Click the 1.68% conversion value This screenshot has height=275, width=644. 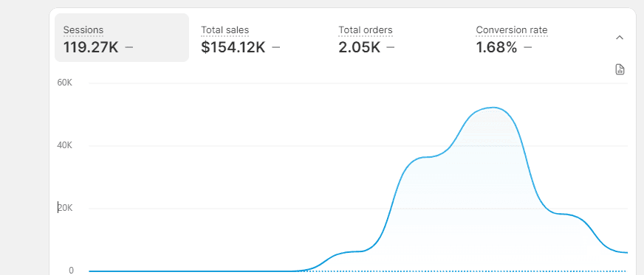tap(496, 47)
